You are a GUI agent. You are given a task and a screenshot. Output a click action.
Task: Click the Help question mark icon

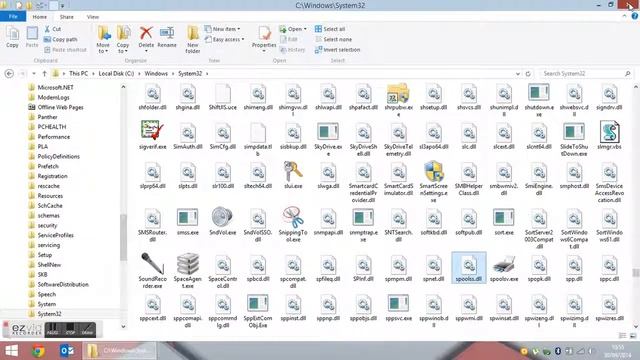(634, 16)
